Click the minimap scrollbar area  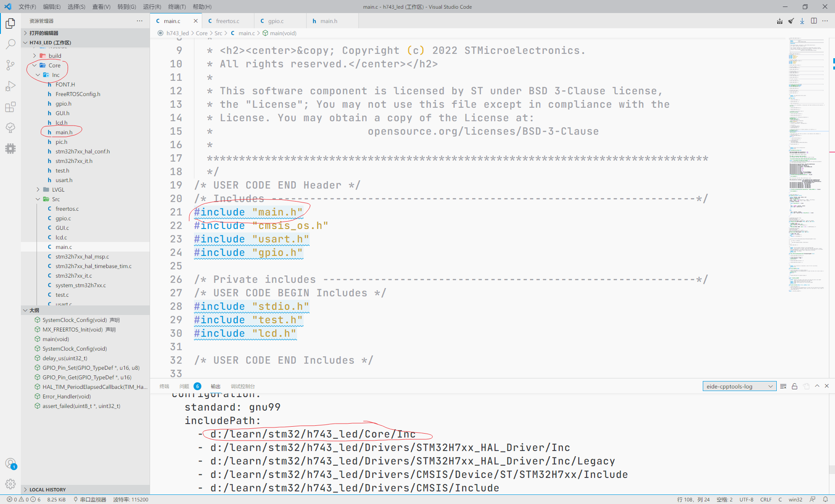[x=807, y=174]
